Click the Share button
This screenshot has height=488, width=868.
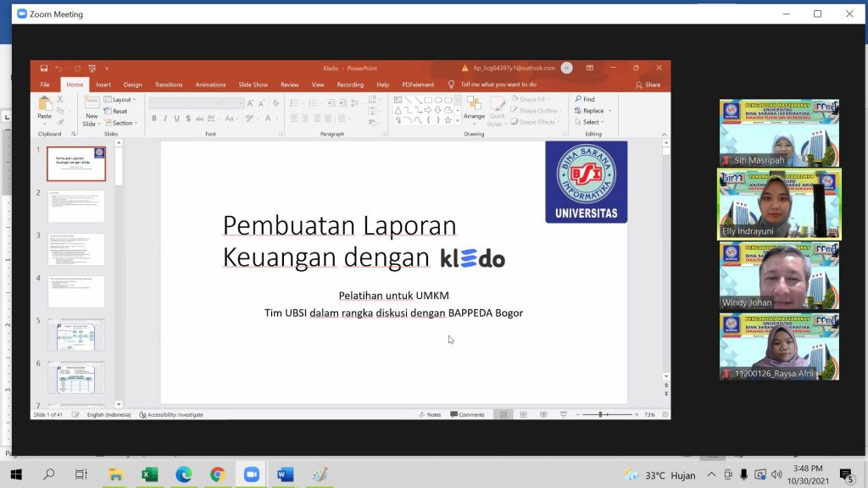tap(648, 85)
